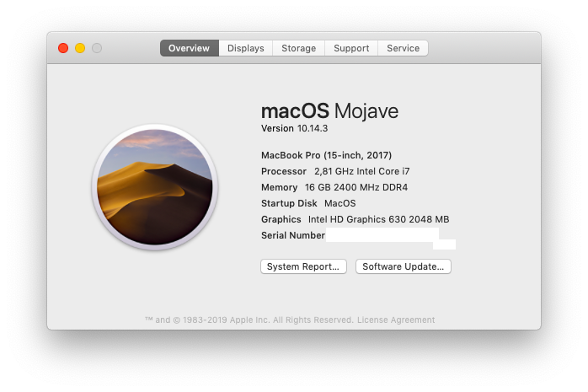
Task: Click the macOS Mojave title text
Action: coord(329,111)
